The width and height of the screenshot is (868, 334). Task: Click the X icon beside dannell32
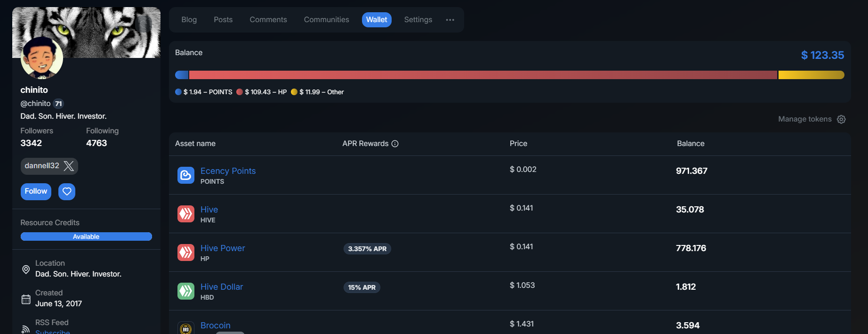[x=69, y=166]
